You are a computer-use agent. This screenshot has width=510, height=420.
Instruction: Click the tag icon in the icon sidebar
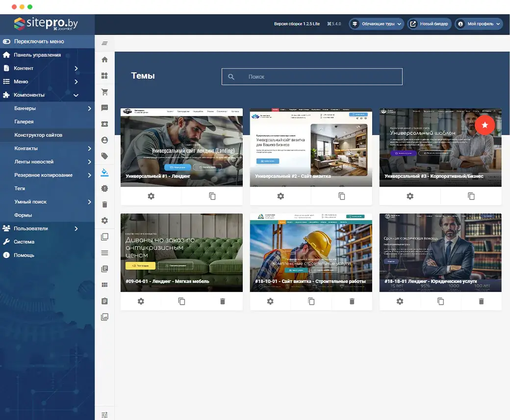(x=104, y=157)
